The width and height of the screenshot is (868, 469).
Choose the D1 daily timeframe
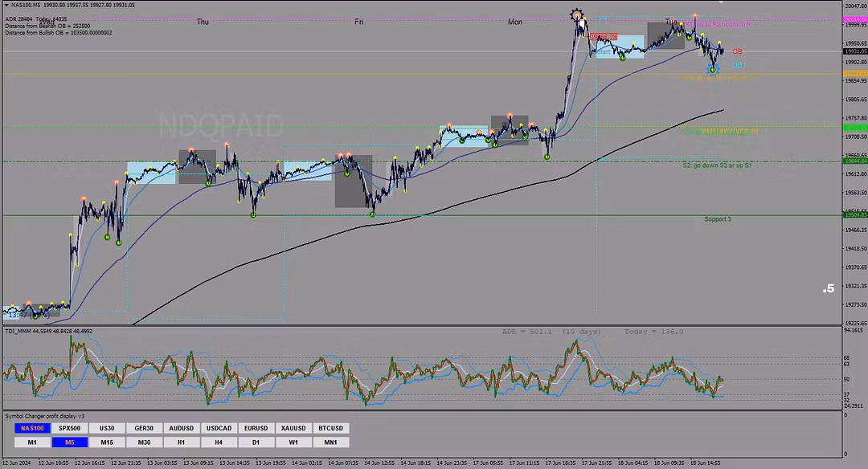click(x=256, y=442)
